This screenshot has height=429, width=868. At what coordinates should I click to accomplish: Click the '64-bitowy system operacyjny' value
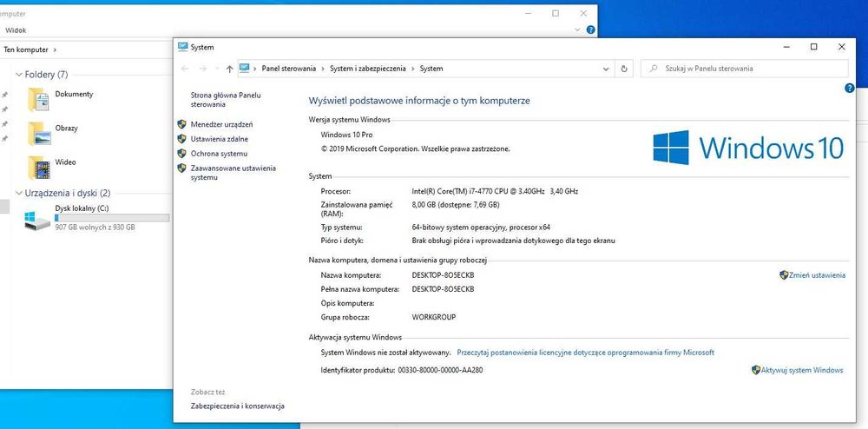coord(481,227)
